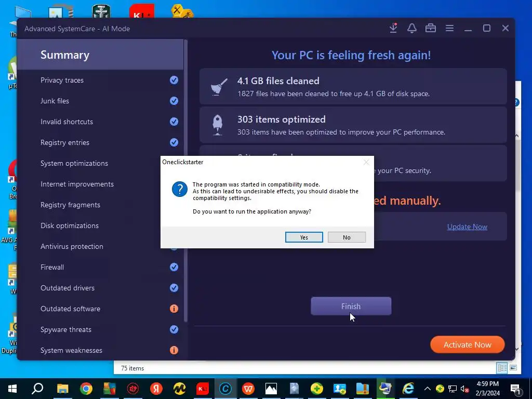The width and height of the screenshot is (532, 399).
Task: Open Yandex browser from the taskbar
Action: (156, 389)
